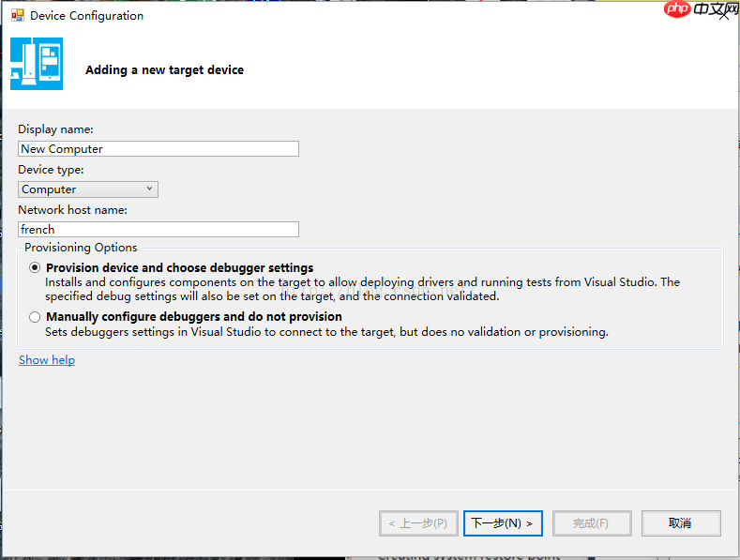The image size is (740, 560).
Task: Click the Display name label
Action: click(56, 129)
